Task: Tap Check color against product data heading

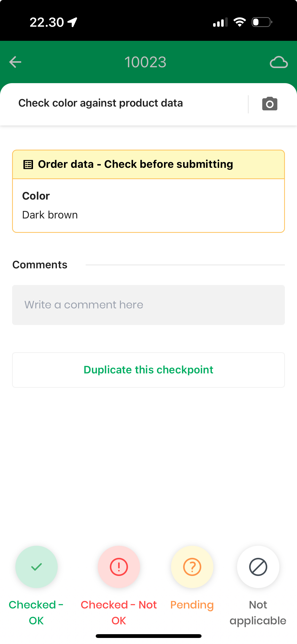Action: [101, 103]
